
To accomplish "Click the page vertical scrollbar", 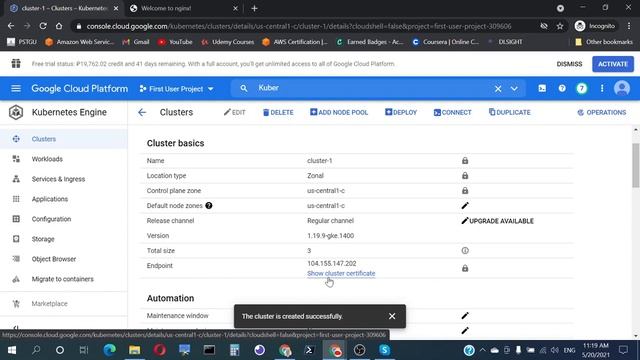I will click(x=636, y=165).
